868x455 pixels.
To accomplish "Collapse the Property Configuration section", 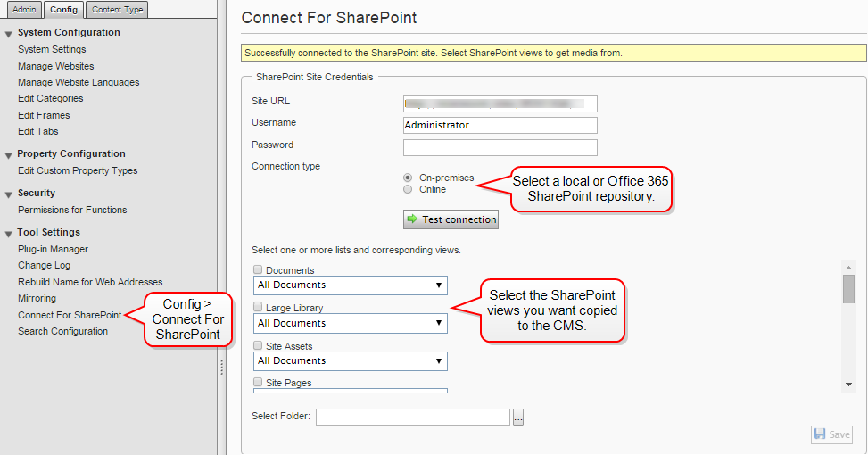I will point(8,155).
